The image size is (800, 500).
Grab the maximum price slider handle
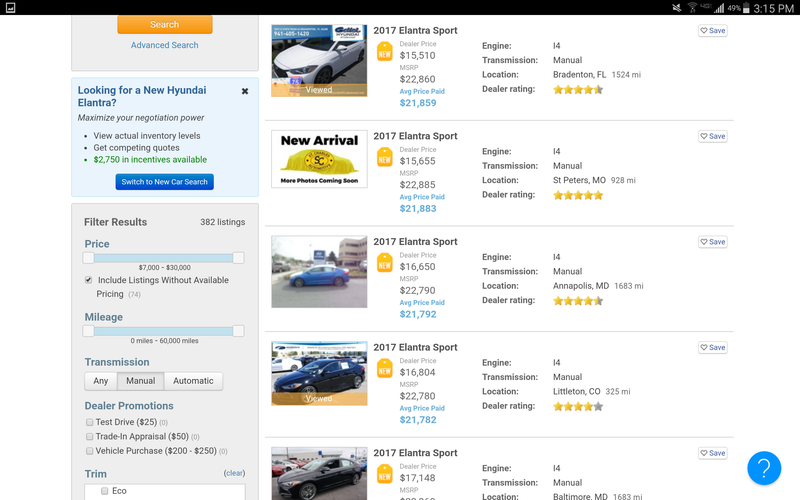[x=238, y=258]
